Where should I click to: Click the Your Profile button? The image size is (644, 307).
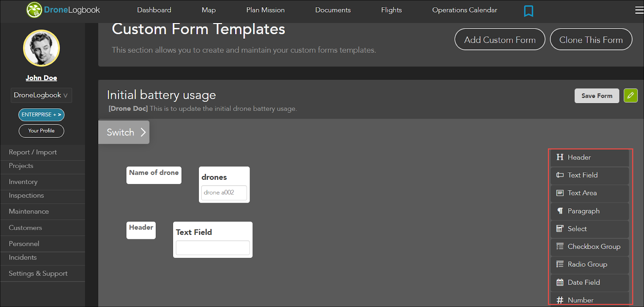(x=41, y=131)
